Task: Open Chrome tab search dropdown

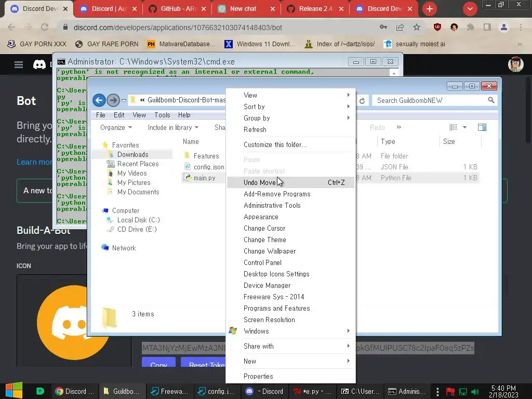Action: pos(470,9)
